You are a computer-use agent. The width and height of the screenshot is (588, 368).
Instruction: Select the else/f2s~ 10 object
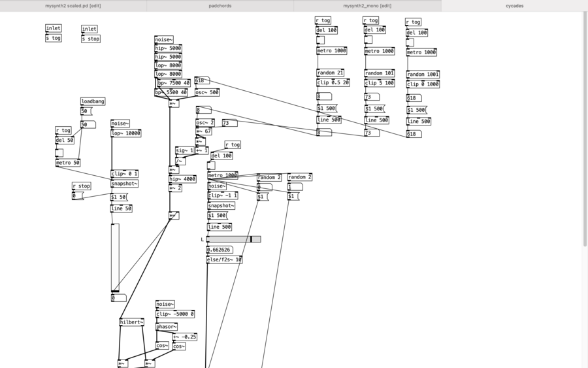[x=224, y=259]
